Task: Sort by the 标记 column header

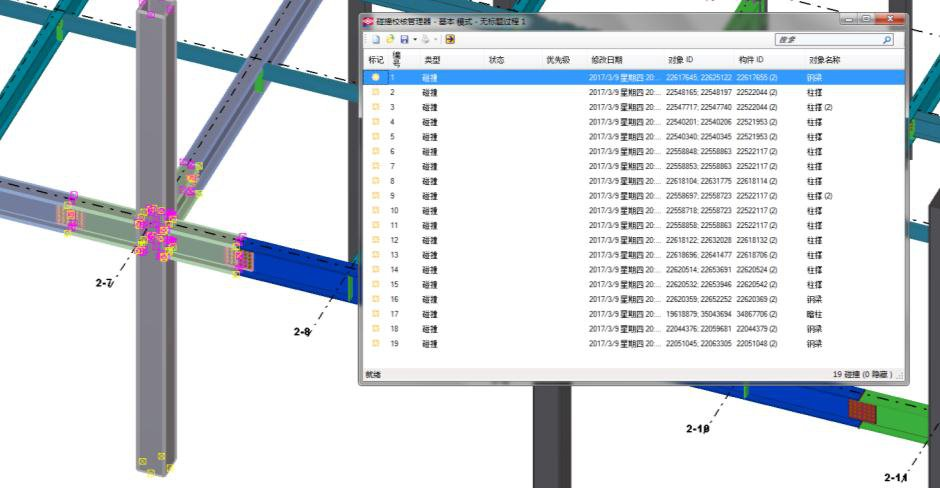Action: pyautogui.click(x=376, y=60)
